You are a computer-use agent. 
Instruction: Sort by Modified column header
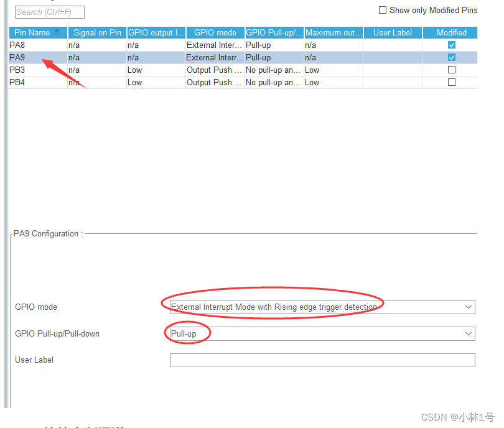(450, 33)
